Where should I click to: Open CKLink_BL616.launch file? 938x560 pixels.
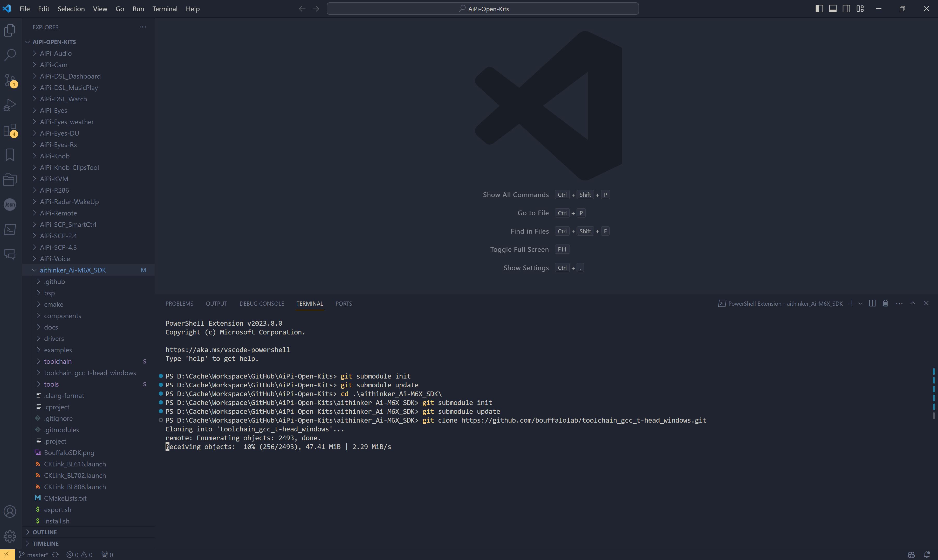89,464
